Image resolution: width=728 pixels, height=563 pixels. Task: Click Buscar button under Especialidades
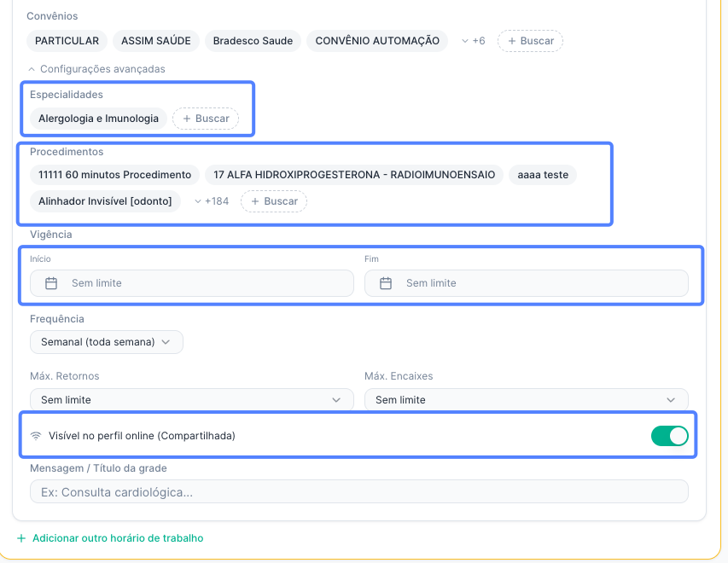(206, 119)
